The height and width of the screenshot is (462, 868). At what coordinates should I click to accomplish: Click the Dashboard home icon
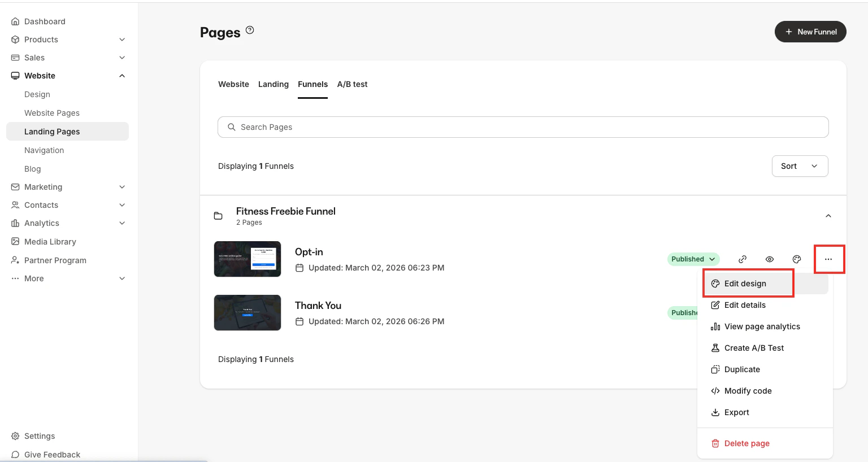[x=15, y=21]
